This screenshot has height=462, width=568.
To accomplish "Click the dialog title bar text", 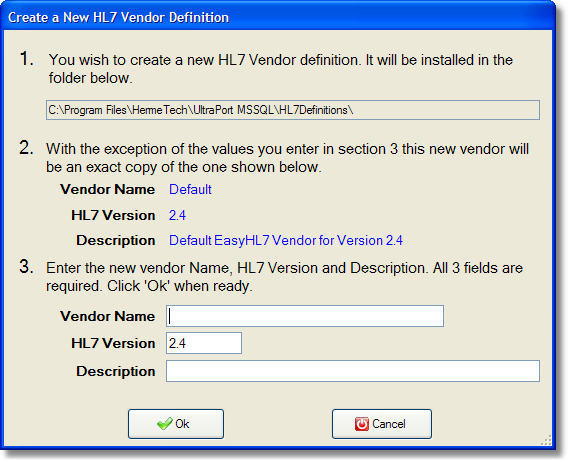I will point(118,17).
